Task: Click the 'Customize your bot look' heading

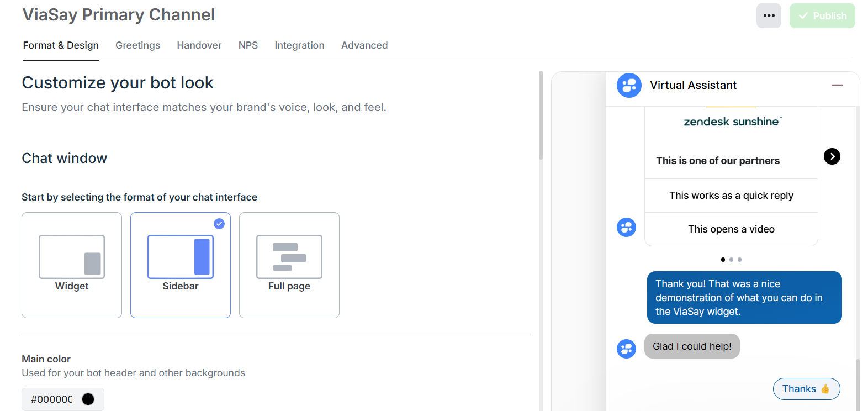Action: tap(118, 83)
